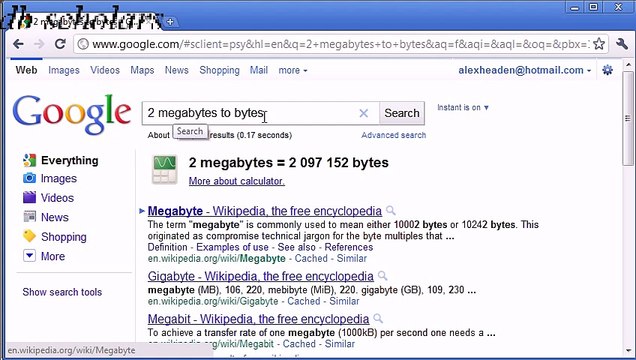636x360 pixels.
Task: Open Gigabyte - Wikipedia result link
Action: 260,276
